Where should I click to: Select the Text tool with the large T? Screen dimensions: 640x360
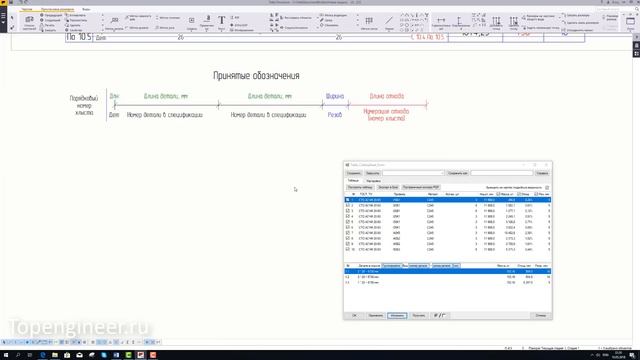tap(221, 20)
